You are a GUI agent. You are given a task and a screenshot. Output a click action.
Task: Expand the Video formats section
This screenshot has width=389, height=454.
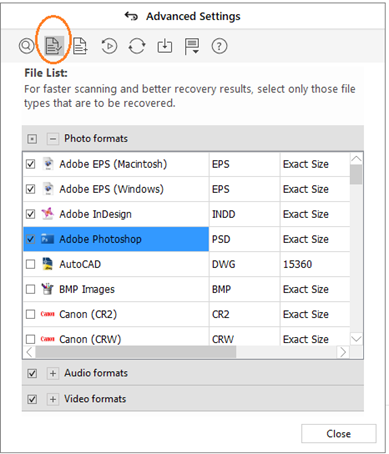click(x=53, y=399)
